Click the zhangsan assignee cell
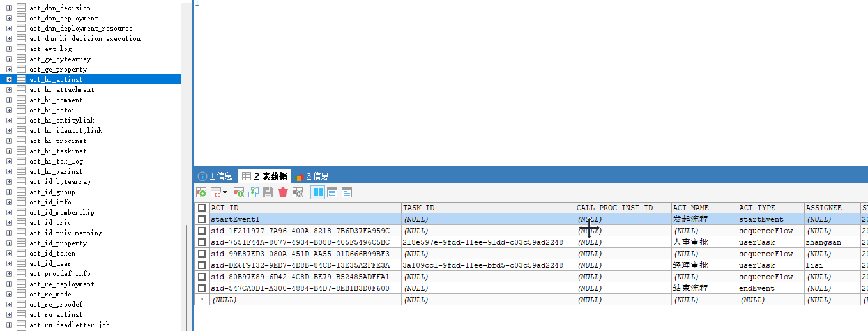This screenshot has width=868, height=331. tap(832, 242)
